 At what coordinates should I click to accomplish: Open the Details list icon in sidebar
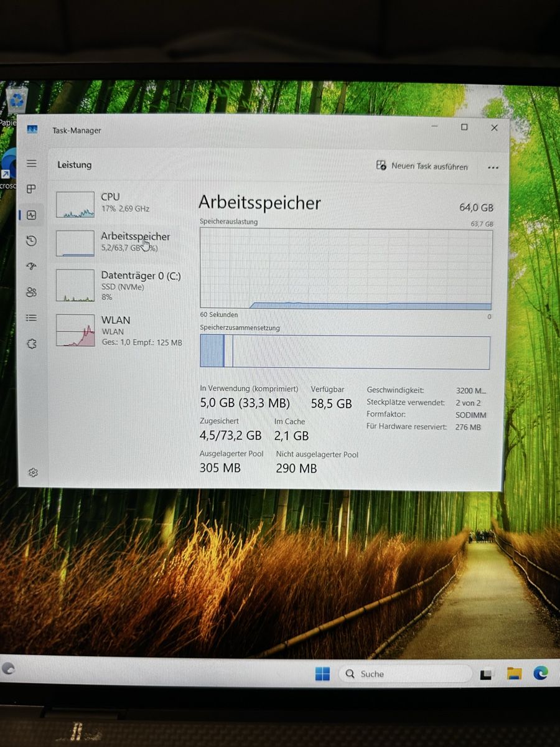(32, 317)
